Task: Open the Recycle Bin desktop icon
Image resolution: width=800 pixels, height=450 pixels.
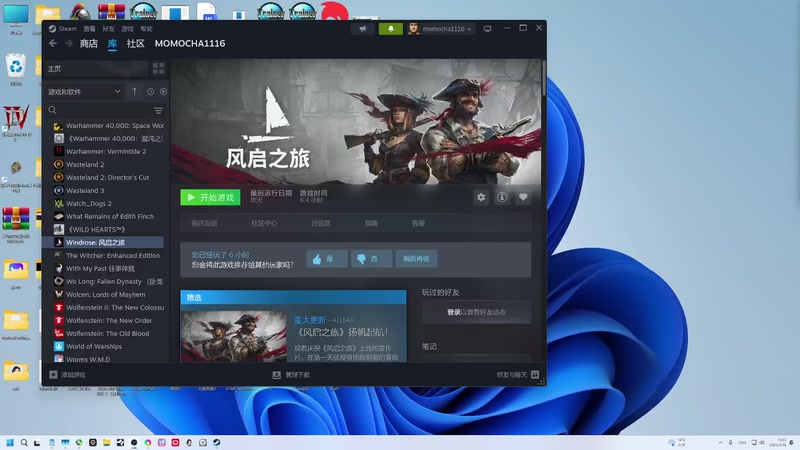Action: pyautogui.click(x=16, y=71)
